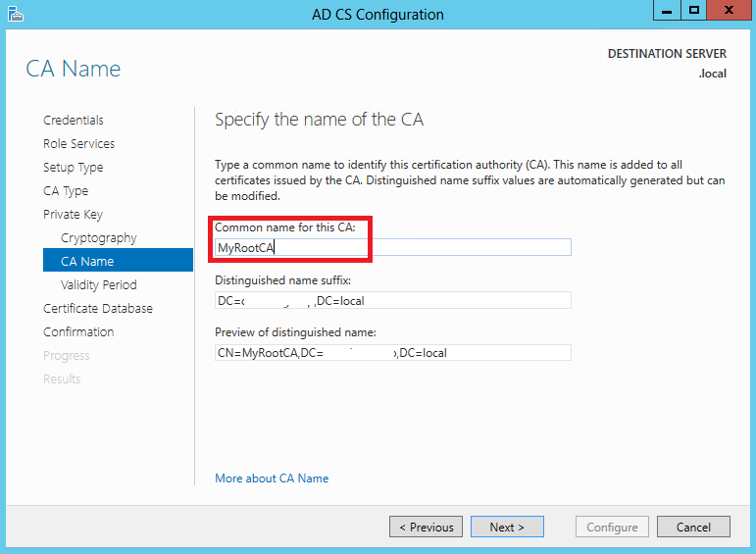Select the CA Name sub-step

(x=118, y=261)
